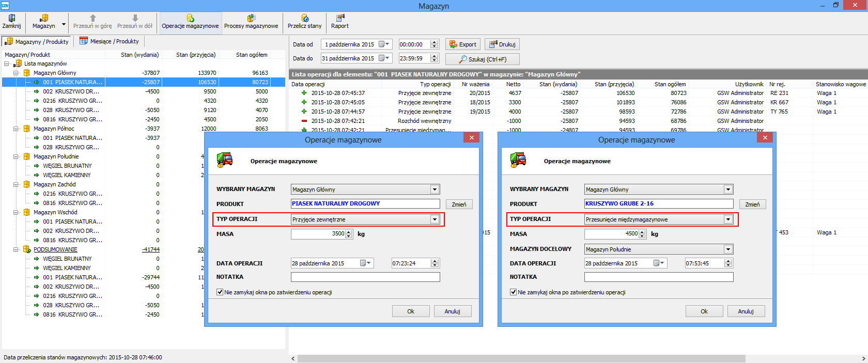The height and width of the screenshot is (363, 868).
Task: Open Procesy magazynowe from the toolbar
Action: point(251,21)
